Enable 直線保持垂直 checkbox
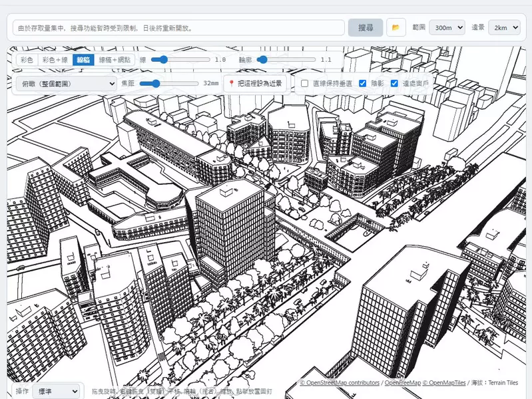 click(305, 83)
